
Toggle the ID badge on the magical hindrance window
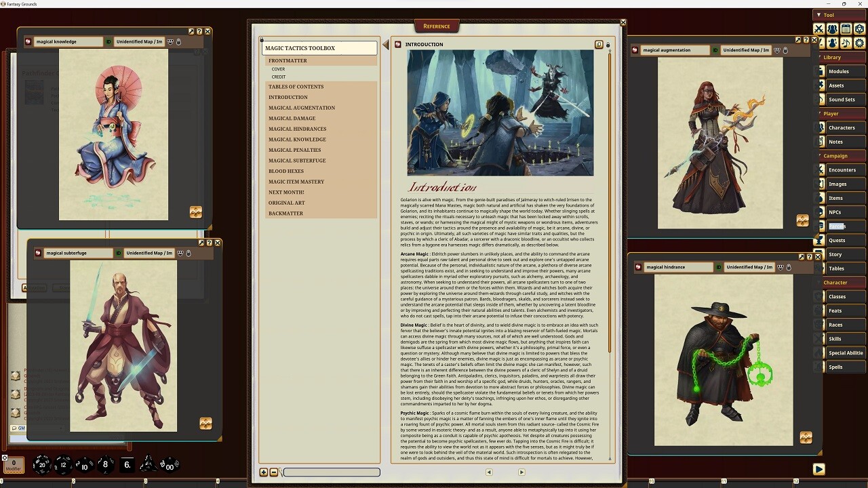pos(719,267)
